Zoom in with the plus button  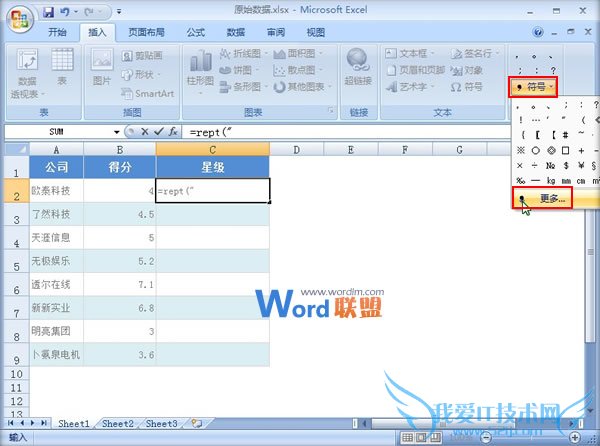575,437
